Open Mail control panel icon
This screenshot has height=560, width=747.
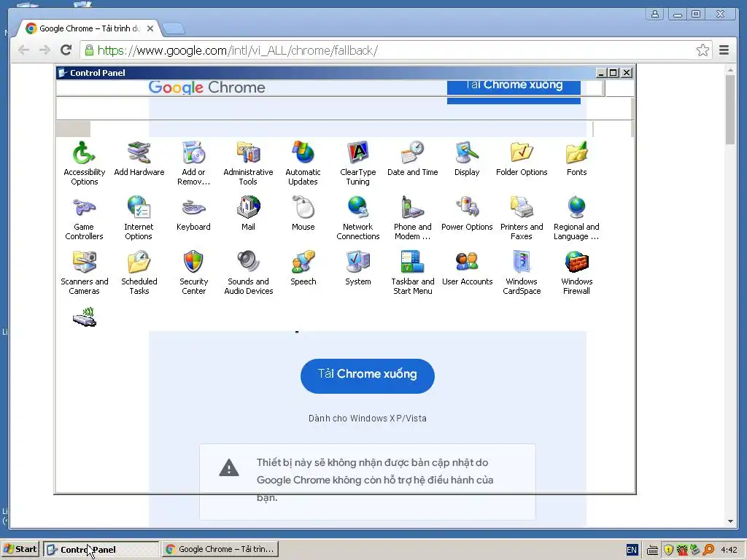coord(248,214)
